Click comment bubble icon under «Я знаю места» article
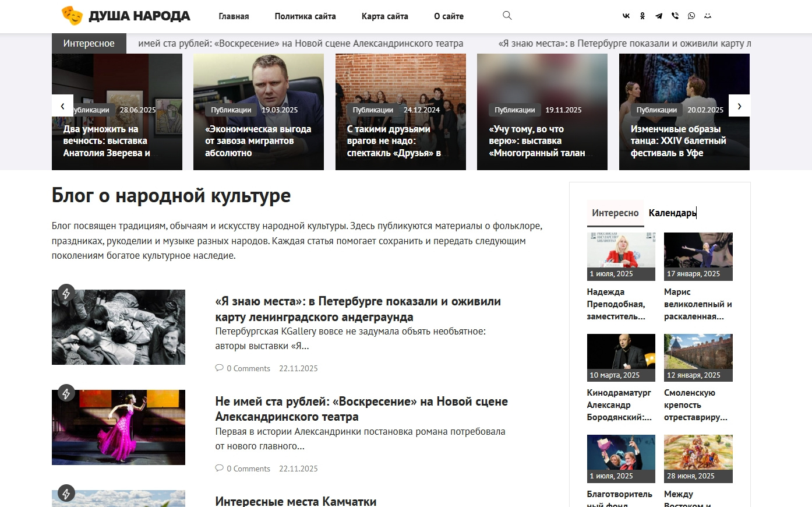Image resolution: width=812 pixels, height=507 pixels. tap(220, 368)
